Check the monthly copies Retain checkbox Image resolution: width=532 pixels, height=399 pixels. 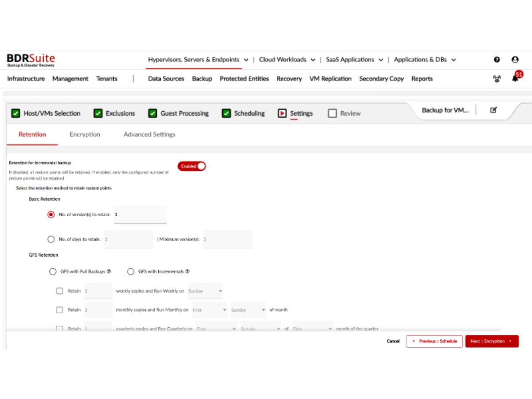point(59,310)
